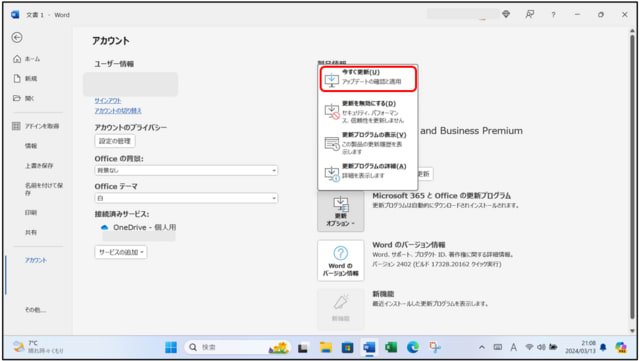This screenshot has width=640, height=361.
Task: Click the IME mode 'A' indicator in the tray
Action: pos(513,347)
